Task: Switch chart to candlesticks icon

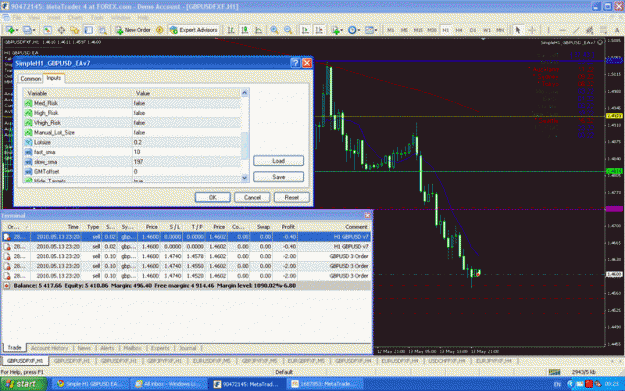Action: coord(245,30)
